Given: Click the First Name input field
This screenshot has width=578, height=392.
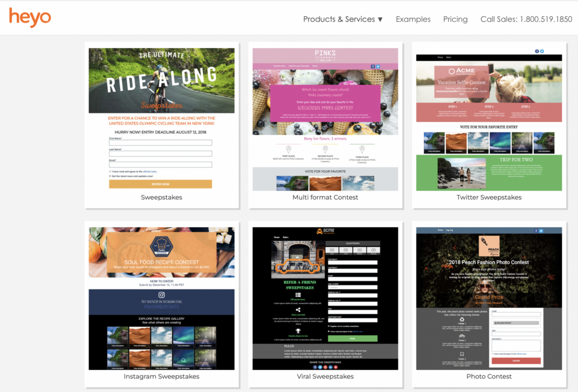Looking at the screenshot, I should tap(160, 143).
